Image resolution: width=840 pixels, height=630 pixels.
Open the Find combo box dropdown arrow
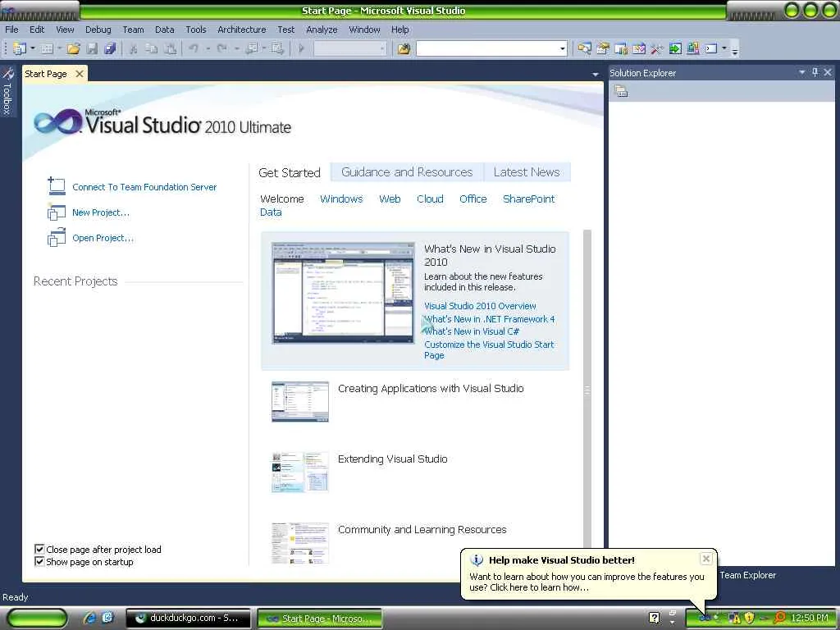coord(562,48)
